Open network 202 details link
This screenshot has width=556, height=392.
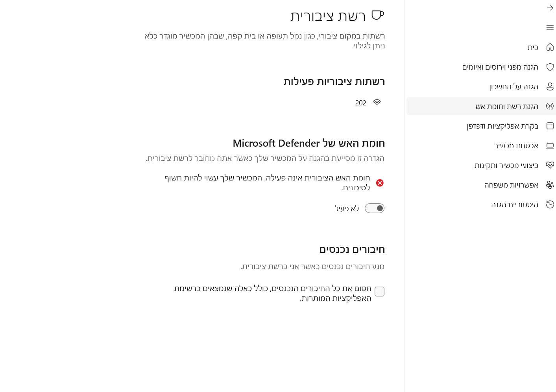click(360, 103)
